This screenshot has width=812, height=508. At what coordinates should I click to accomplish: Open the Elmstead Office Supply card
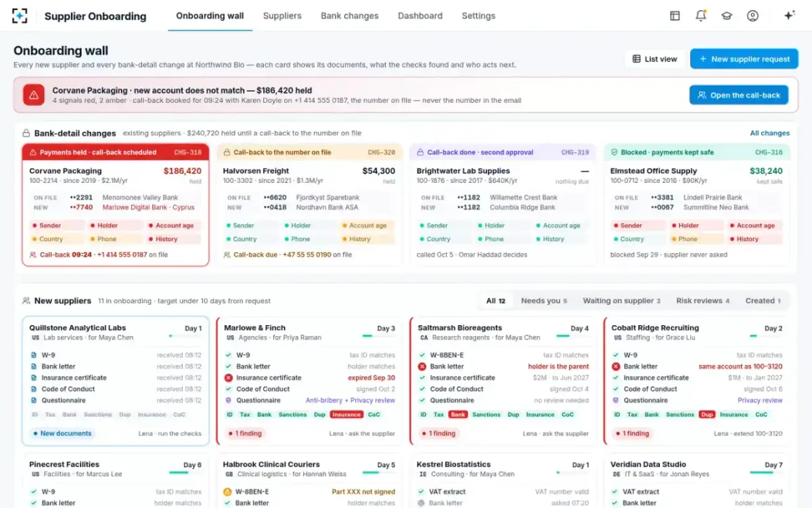(696, 204)
